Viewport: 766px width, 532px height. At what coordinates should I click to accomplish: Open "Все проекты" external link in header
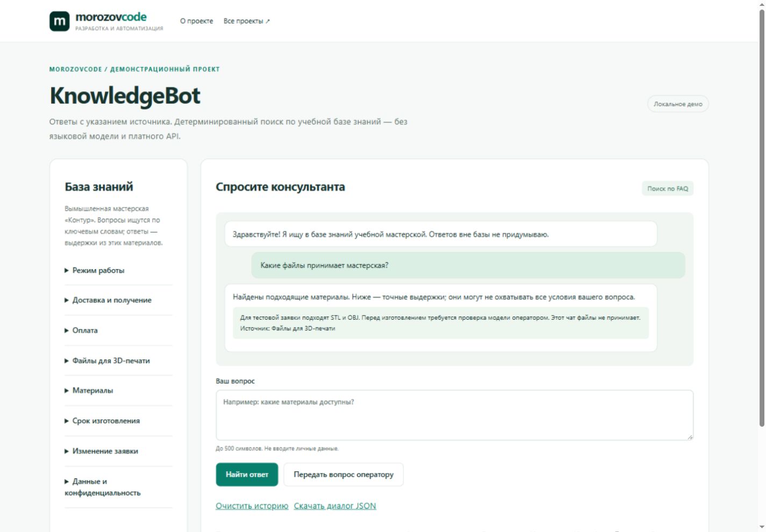click(247, 21)
